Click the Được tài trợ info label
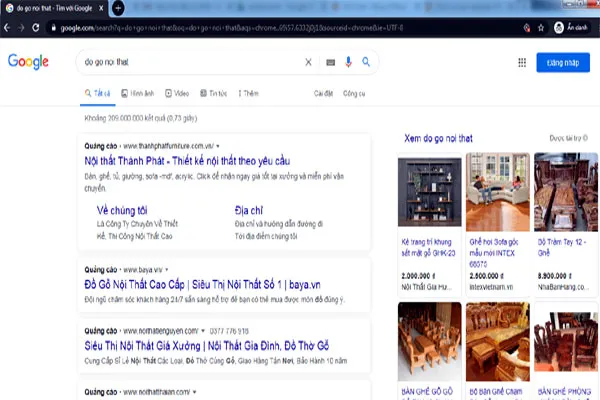The height and width of the screenshot is (400, 600). [x=569, y=138]
